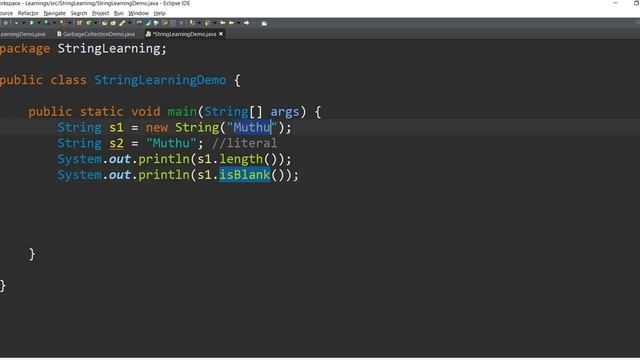Switch to GarbageCollectionDemo.java tab

[96, 34]
